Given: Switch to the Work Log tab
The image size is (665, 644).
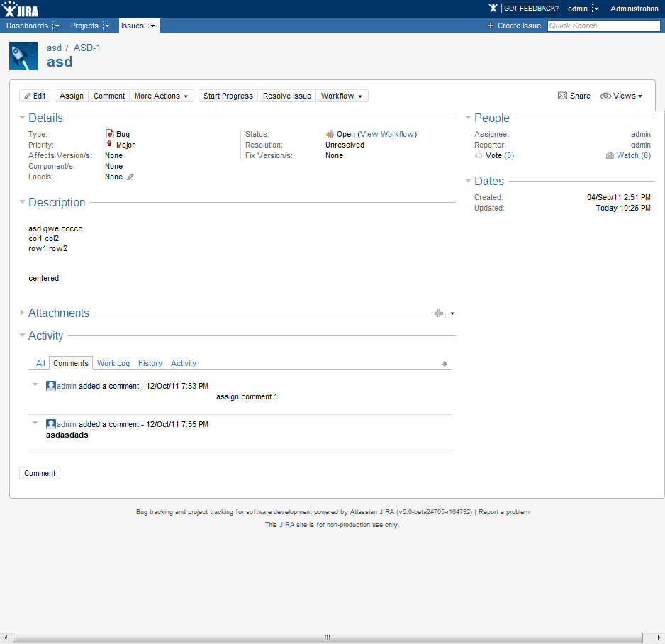Looking at the screenshot, I should pos(113,363).
